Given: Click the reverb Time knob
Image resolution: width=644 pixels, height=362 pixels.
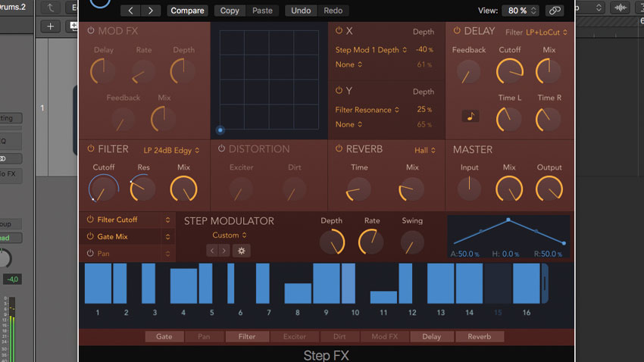Looking at the screenshot, I should pos(358,189).
